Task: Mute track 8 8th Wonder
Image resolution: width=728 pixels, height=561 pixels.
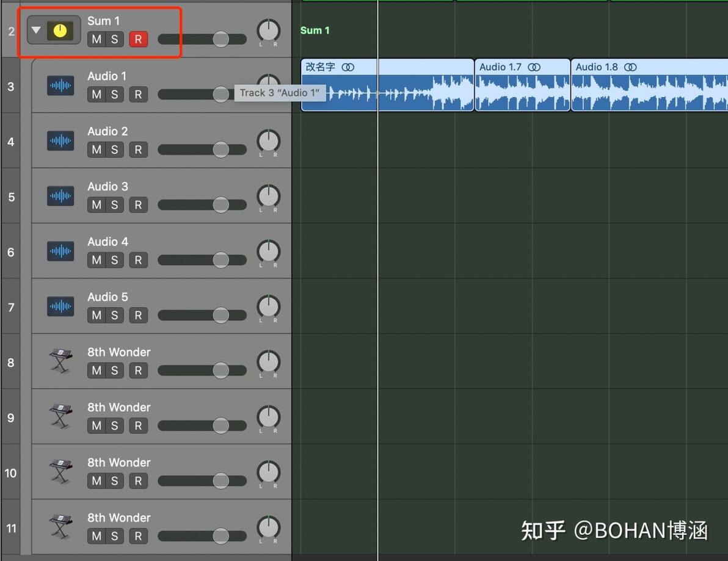Action: tap(96, 371)
